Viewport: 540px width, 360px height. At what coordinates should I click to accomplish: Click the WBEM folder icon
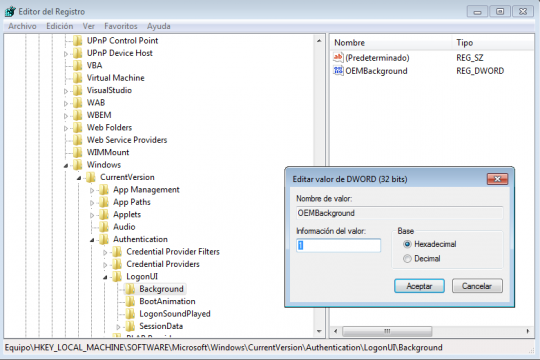coord(78,115)
